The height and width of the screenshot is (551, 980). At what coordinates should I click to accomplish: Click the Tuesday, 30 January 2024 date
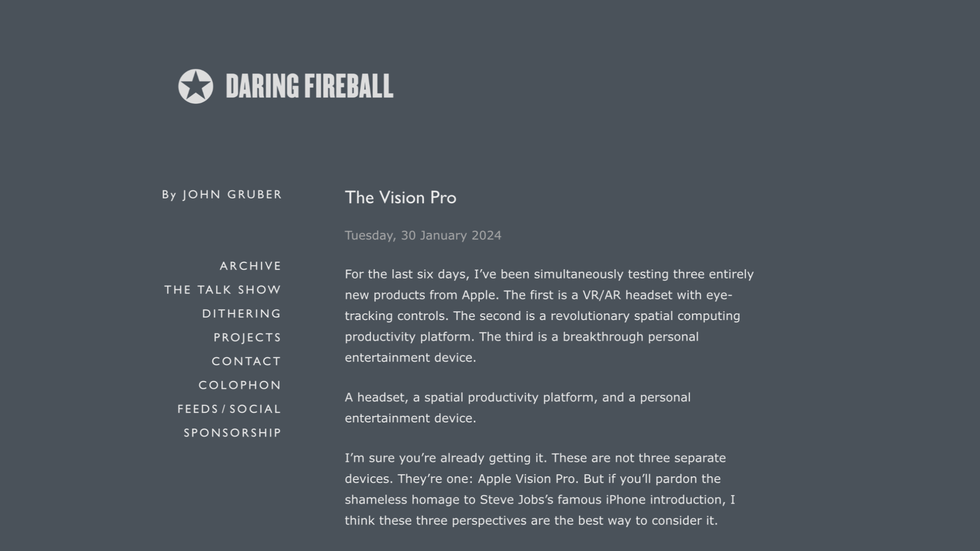click(423, 235)
